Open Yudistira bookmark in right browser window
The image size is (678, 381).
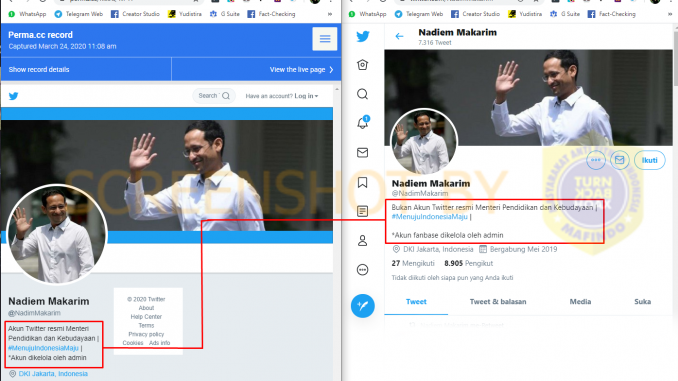(525, 14)
